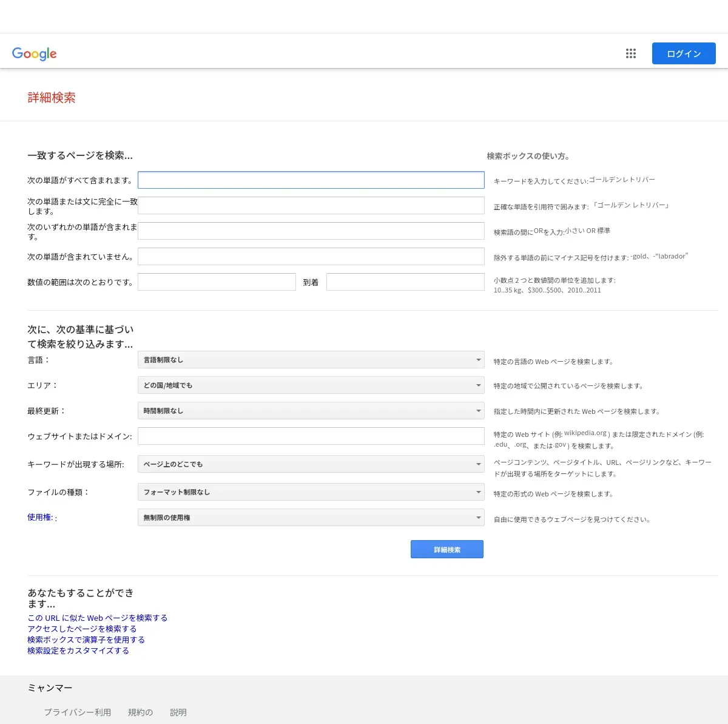Image resolution: width=728 pixels, height=724 pixels.
Task: Click the number range end field after 到着
Action: click(405, 282)
